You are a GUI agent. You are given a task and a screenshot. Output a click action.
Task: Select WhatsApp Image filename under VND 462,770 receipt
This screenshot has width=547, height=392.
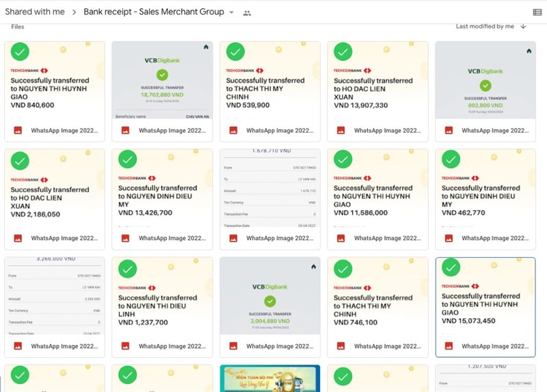coord(495,238)
